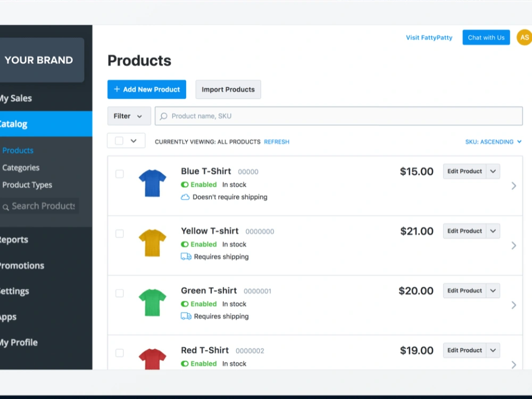The image size is (532, 399).
Task: Tick the select-all products checkbox
Action: (119, 140)
